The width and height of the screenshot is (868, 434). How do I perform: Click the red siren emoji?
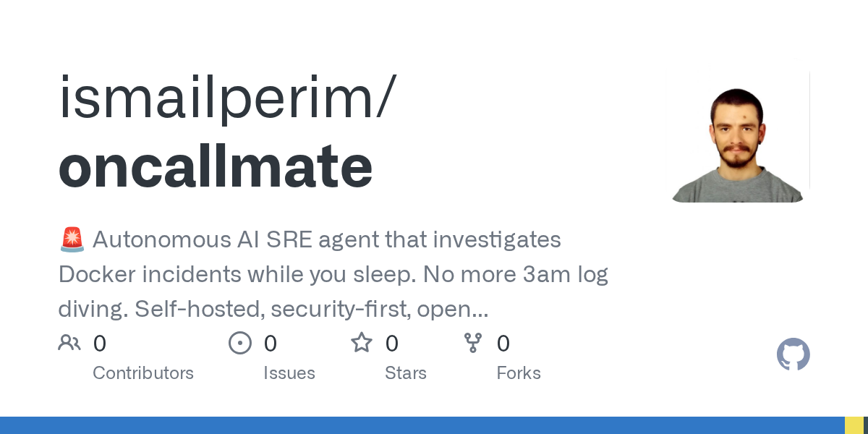pos(72,240)
